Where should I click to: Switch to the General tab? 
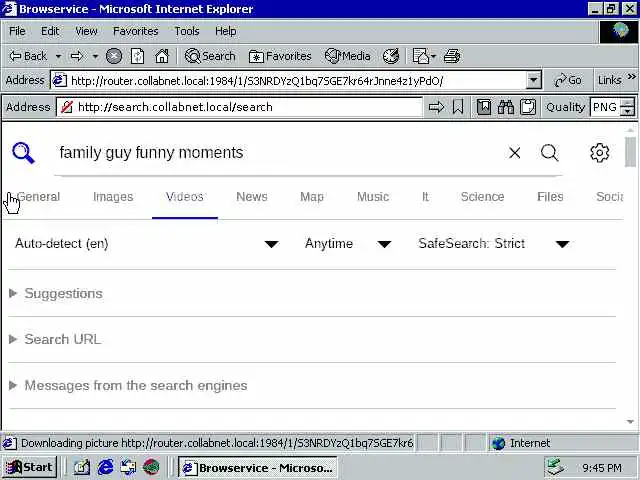point(38,197)
